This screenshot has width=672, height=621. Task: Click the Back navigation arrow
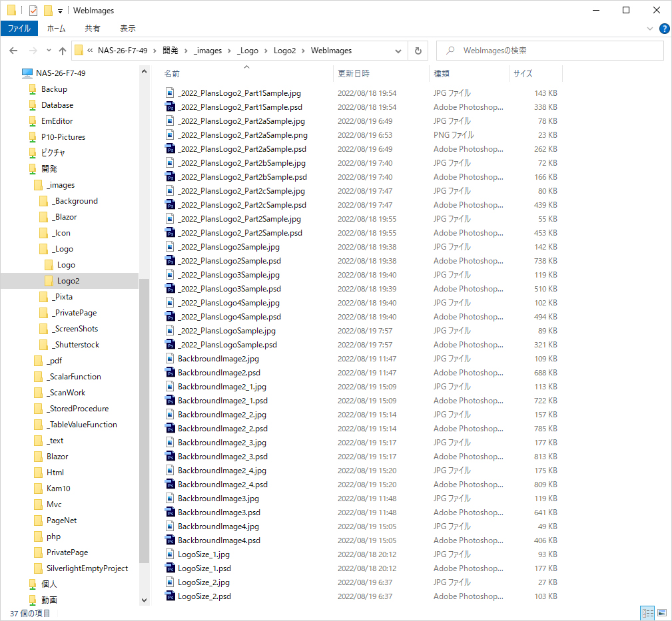coord(14,51)
